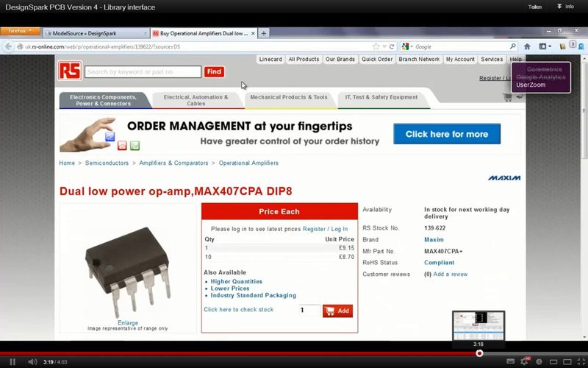Click the Ghostery ghost icon

(581, 47)
